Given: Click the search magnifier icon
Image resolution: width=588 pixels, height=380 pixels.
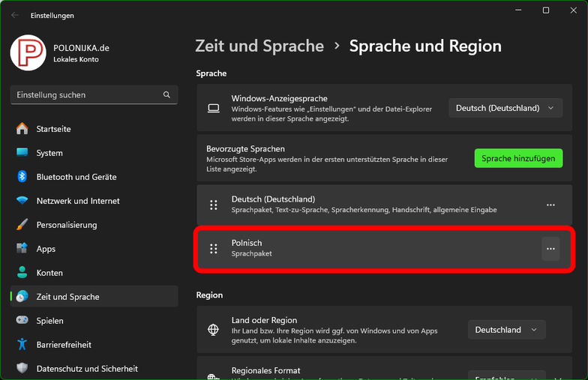Looking at the screenshot, I should [x=166, y=95].
